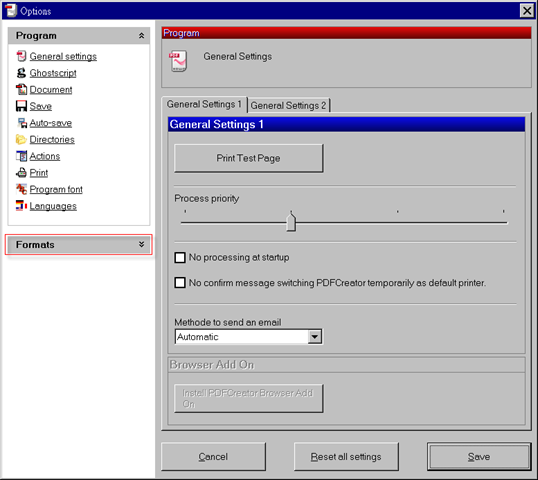
Task: Click the Print Test Page button
Action: click(248, 158)
